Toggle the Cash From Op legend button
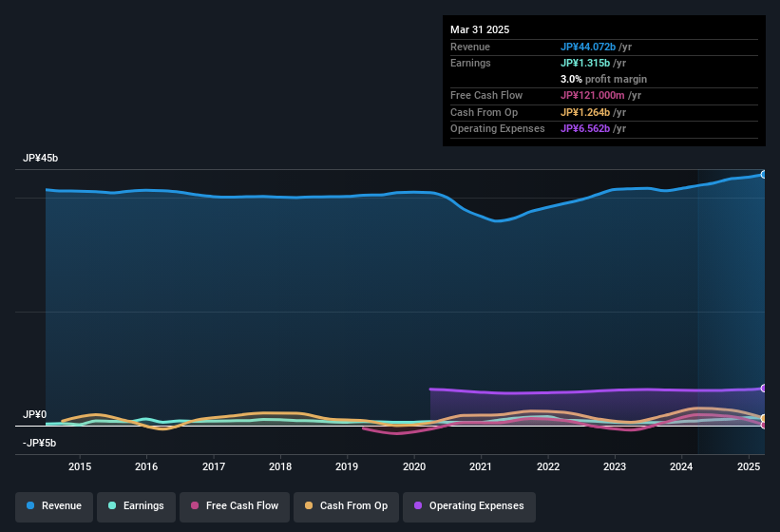This screenshot has width=780, height=532. point(346,506)
